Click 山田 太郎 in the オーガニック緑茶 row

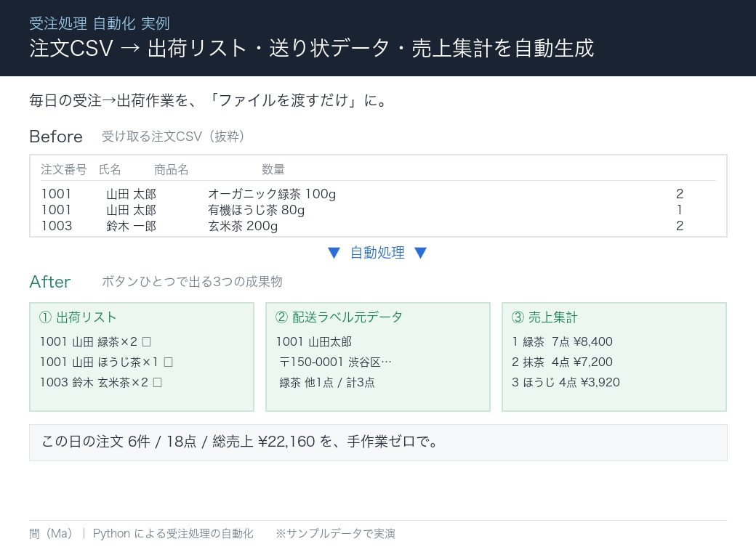(x=131, y=194)
